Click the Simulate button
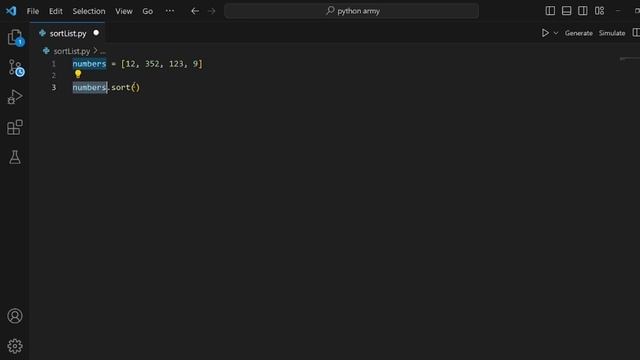 pos(612,33)
